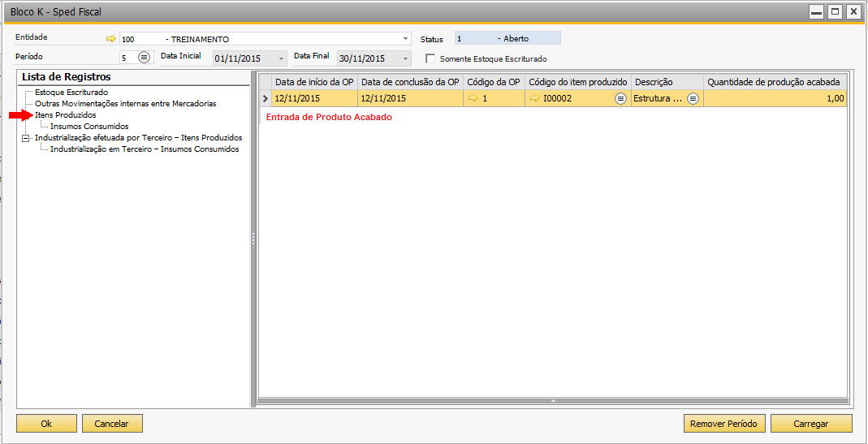The width and height of the screenshot is (868, 444).
Task: Click the Cancelar button
Action: coord(112,424)
